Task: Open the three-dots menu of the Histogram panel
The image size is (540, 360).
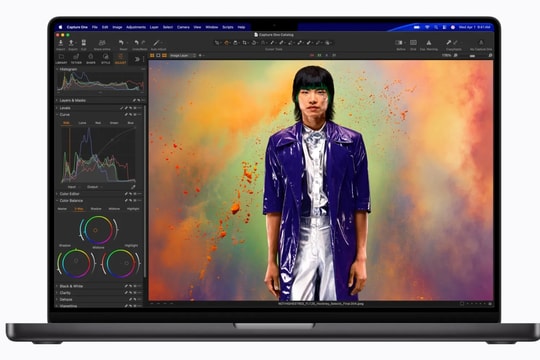Action: click(x=143, y=69)
